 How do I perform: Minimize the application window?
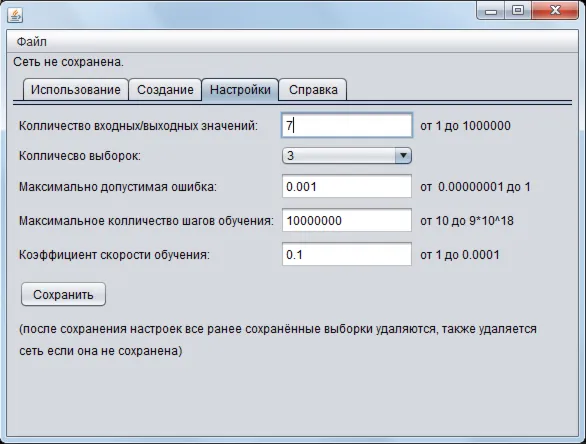[x=490, y=10]
